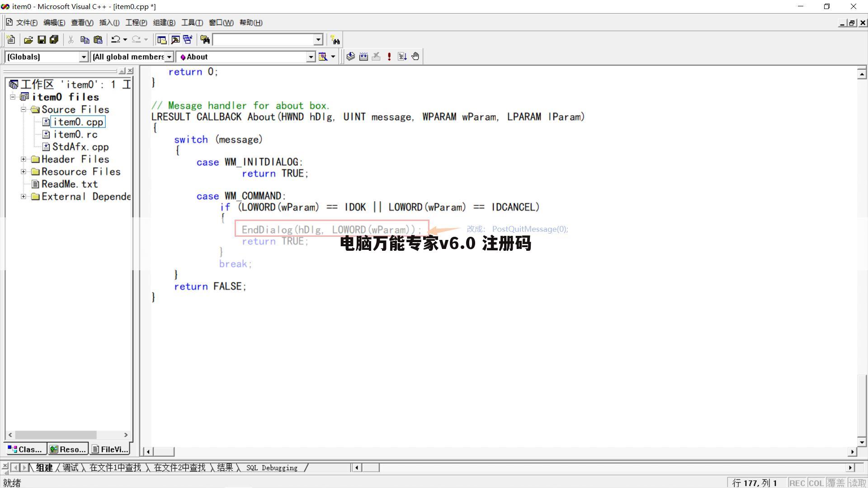This screenshot has width=868, height=488.
Task: Collapse the item0 files tree node
Action: [x=13, y=97]
